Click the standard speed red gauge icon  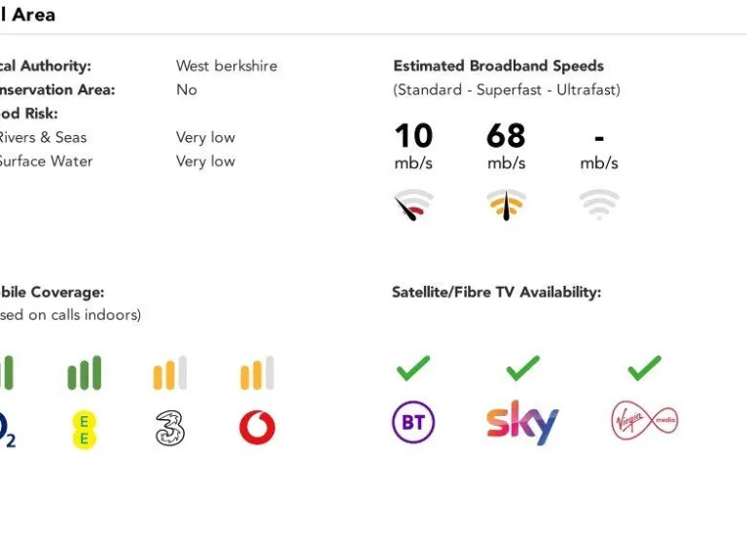(413, 205)
